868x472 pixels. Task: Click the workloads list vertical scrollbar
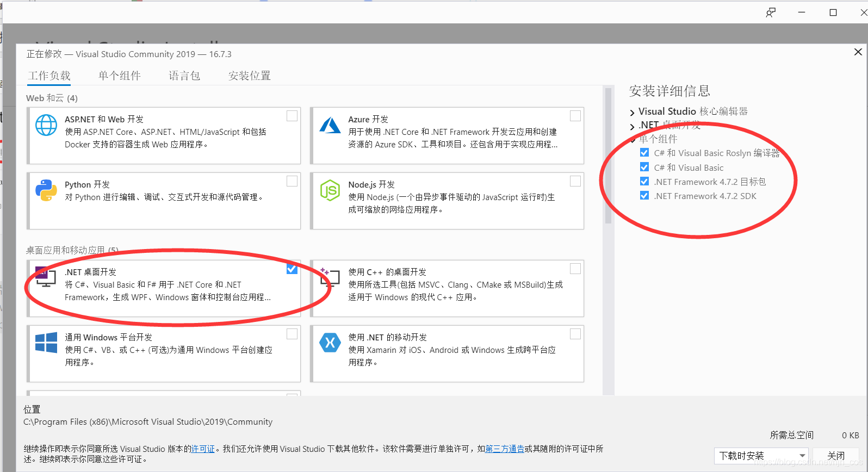pyautogui.click(x=608, y=156)
